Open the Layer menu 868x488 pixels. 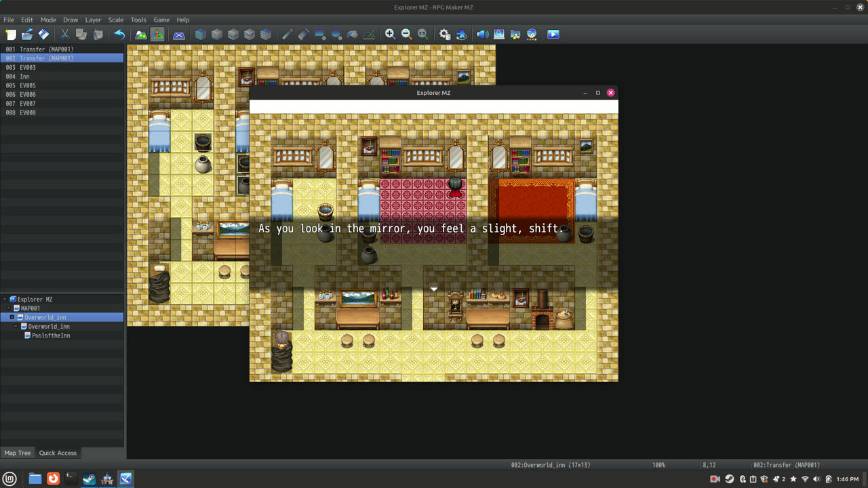[93, 20]
